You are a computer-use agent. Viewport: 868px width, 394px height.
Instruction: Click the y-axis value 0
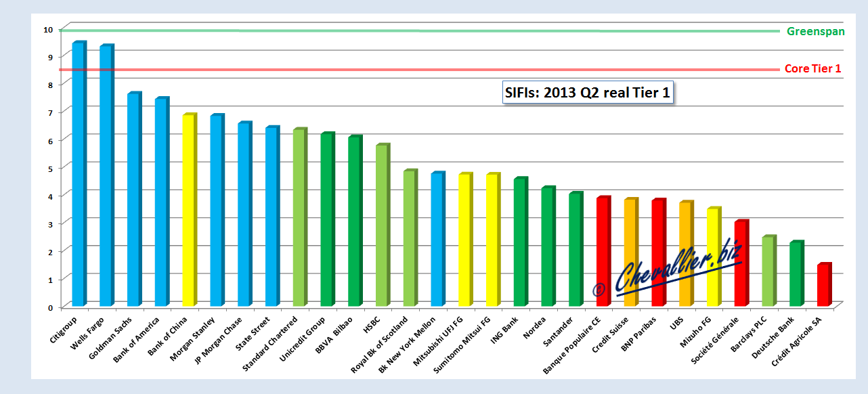point(49,307)
